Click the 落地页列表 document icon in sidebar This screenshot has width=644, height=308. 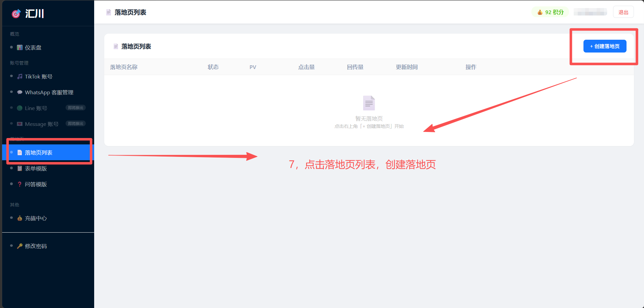pos(20,152)
